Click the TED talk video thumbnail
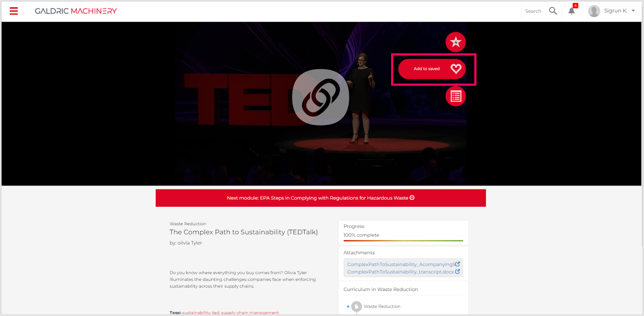Image resolution: width=644 pixels, height=316 pixels. (321, 104)
